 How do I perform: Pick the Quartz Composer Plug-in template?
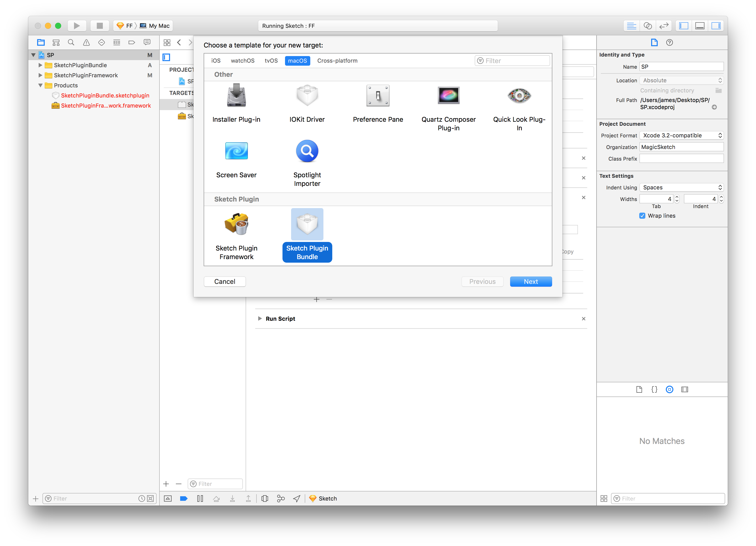448,96
